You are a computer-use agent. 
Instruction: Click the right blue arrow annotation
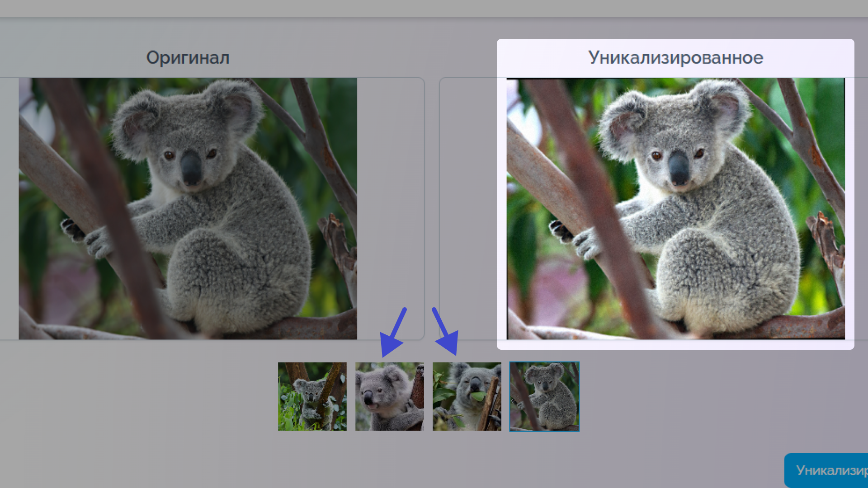(x=446, y=332)
